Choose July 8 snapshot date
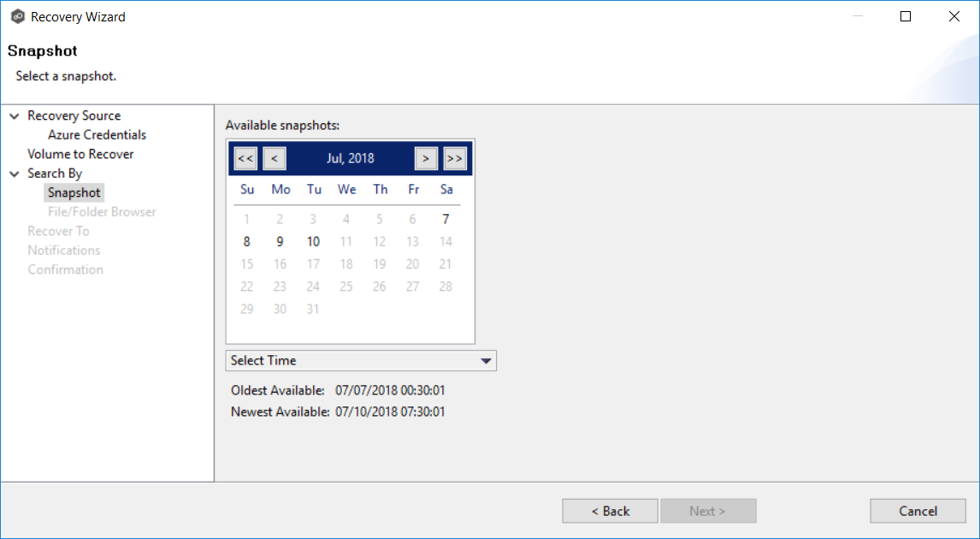This screenshot has height=539, width=980. (246, 241)
